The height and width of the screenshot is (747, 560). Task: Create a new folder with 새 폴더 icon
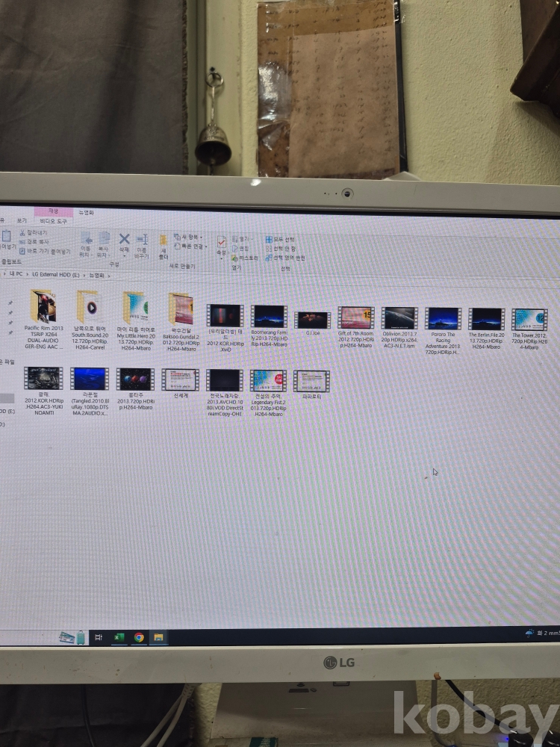[163, 245]
